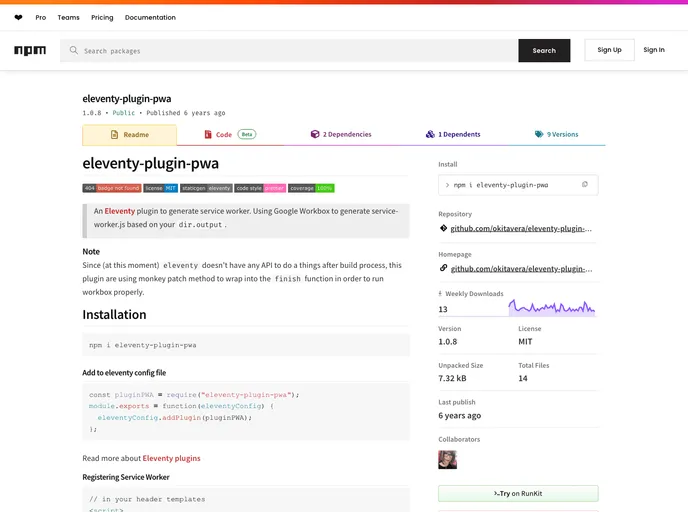The image size is (688, 512).
Task: Click the Dependencies cube icon
Action: tap(315, 134)
